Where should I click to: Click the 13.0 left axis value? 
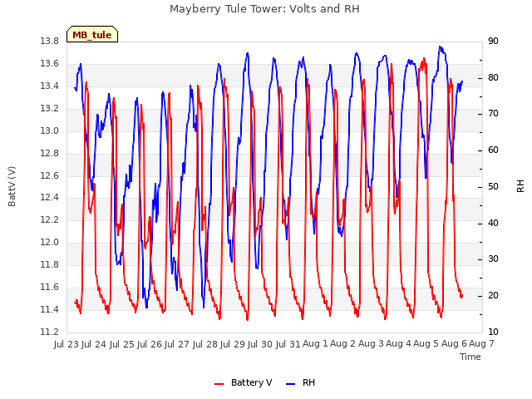click(x=50, y=131)
